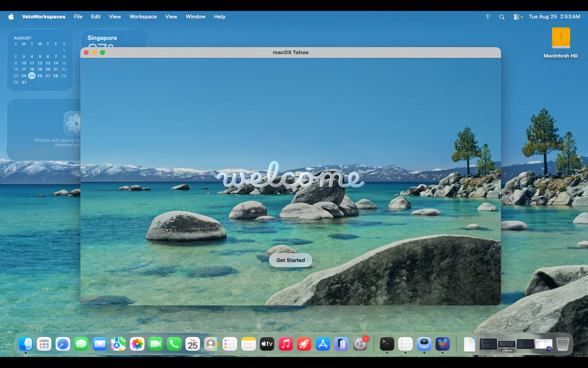Viewport: 588px width, 368px height.
Task: Open the Photos app in the Dock
Action: pos(137,344)
